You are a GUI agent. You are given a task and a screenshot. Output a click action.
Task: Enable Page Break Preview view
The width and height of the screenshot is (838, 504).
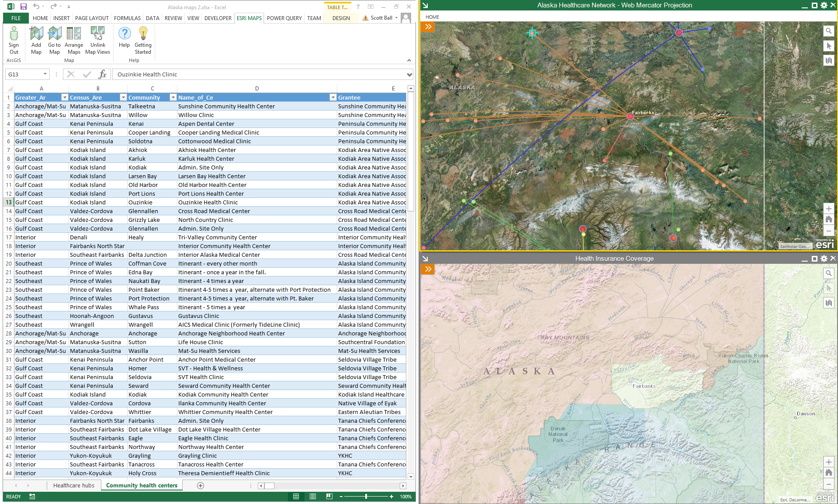pos(329,497)
